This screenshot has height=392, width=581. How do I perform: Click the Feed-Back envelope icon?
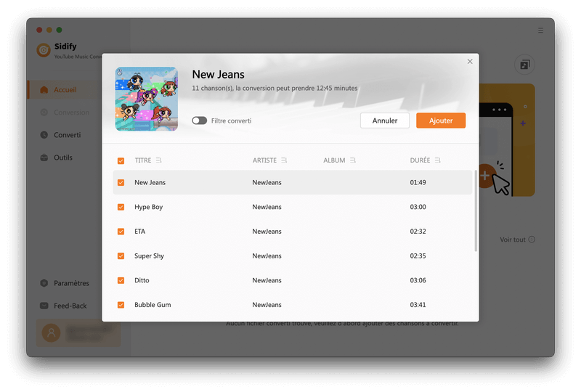tap(44, 306)
